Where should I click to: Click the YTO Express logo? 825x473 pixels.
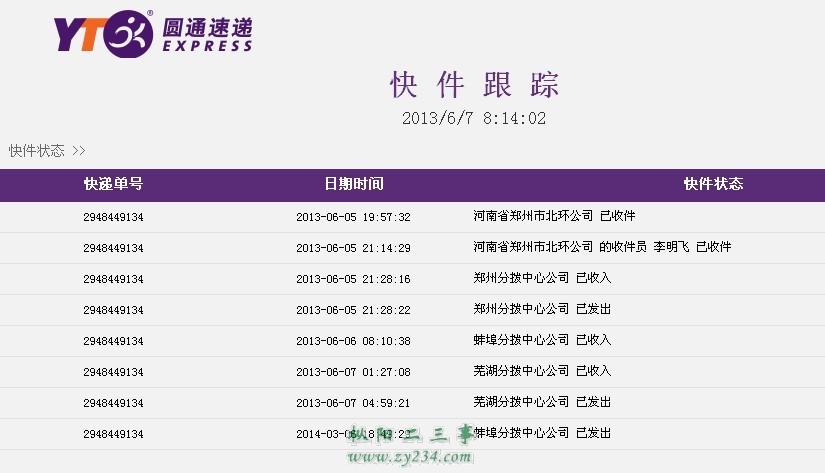pyautogui.click(x=153, y=34)
